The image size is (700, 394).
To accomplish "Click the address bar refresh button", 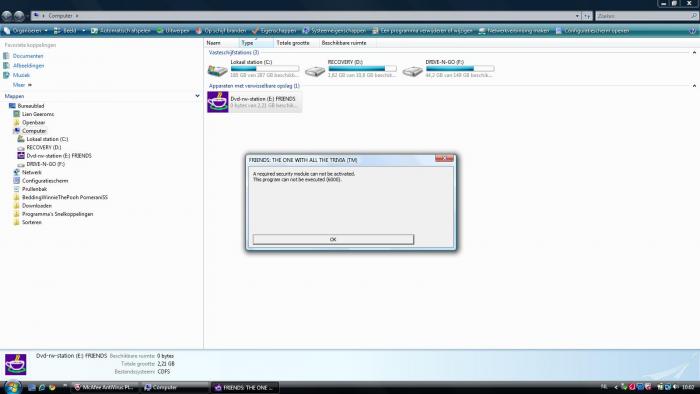I will (587, 16).
